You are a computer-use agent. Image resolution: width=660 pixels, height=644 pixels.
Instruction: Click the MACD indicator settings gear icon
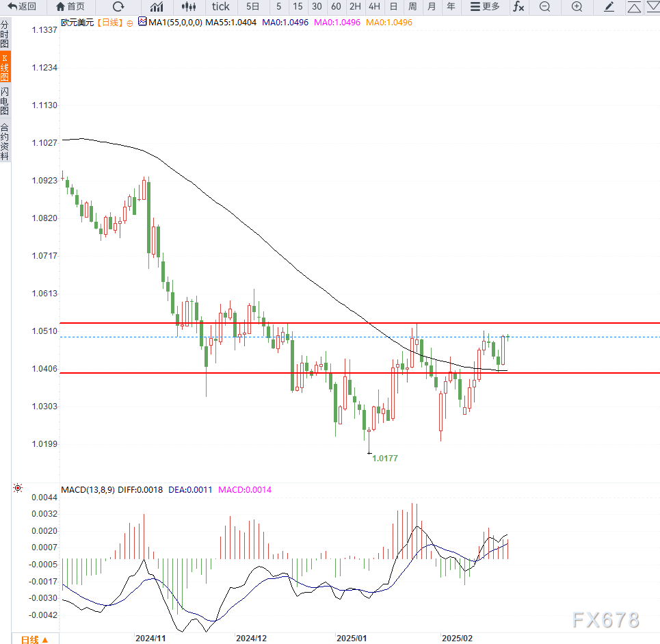[x=18, y=488]
